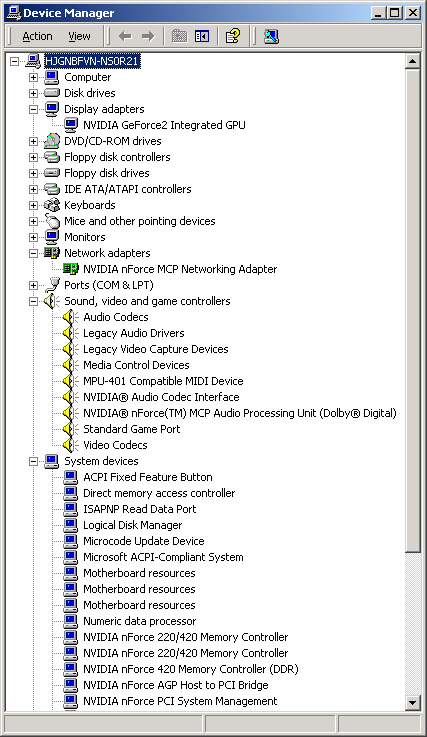Image resolution: width=427 pixels, height=737 pixels.
Task: Click the Help toolbar icon
Action: [x=233, y=36]
